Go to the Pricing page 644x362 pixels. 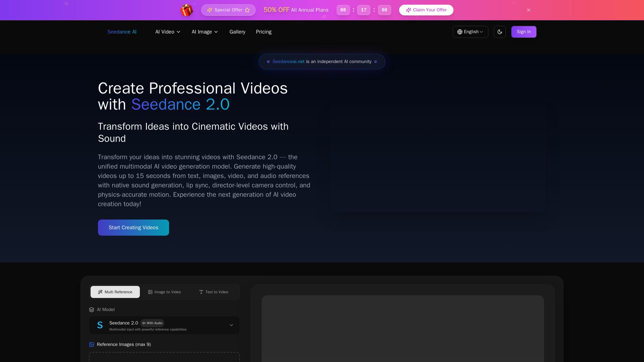coord(264,32)
